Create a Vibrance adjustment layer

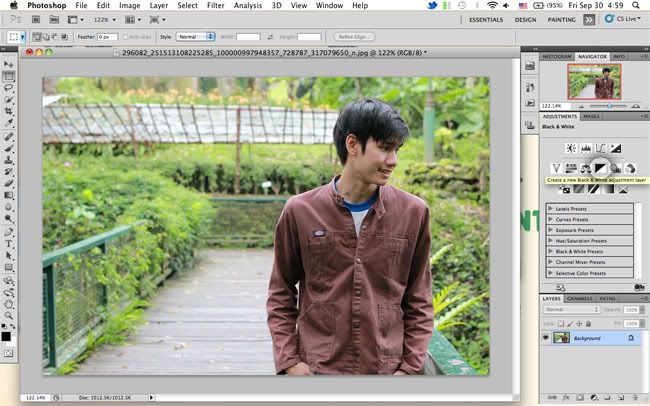556,168
